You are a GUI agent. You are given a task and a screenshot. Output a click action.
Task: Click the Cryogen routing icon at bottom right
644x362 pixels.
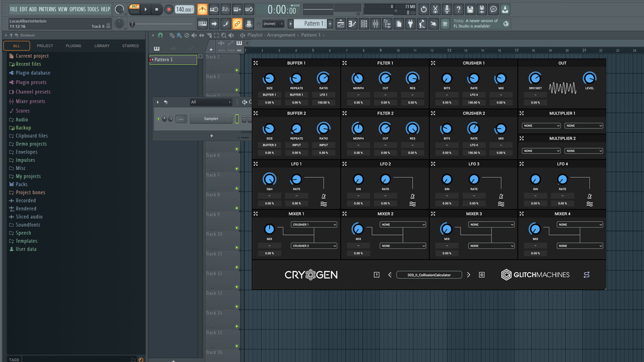(586, 275)
